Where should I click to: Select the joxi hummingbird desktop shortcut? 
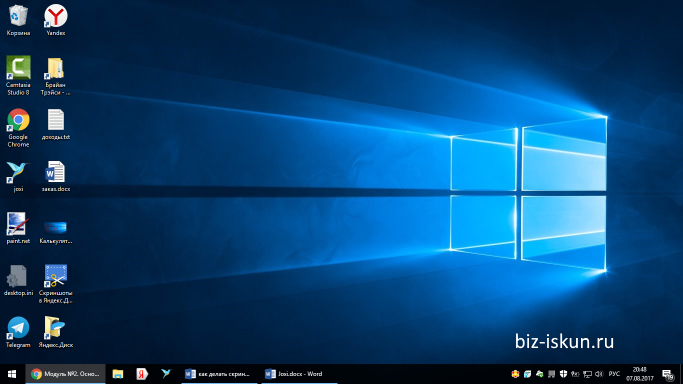(18, 176)
